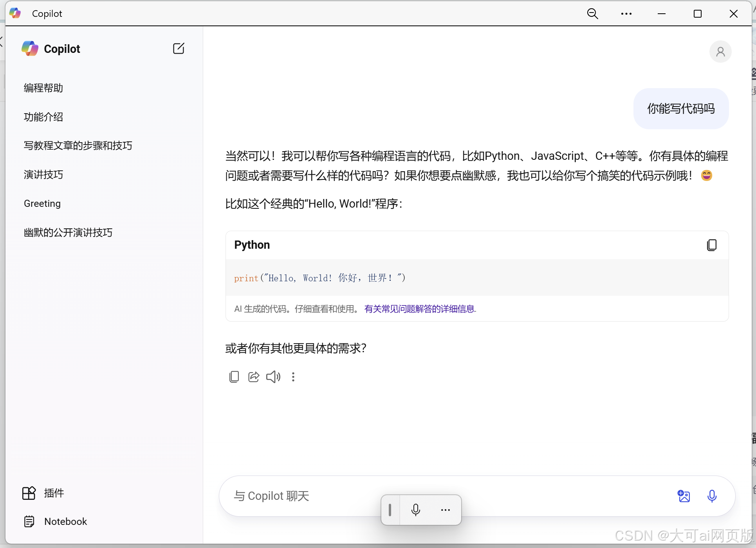Viewport: 756px width, 548px height.
Task: Open 写教程文章的步骤和技巧 conversation
Action: click(x=78, y=146)
